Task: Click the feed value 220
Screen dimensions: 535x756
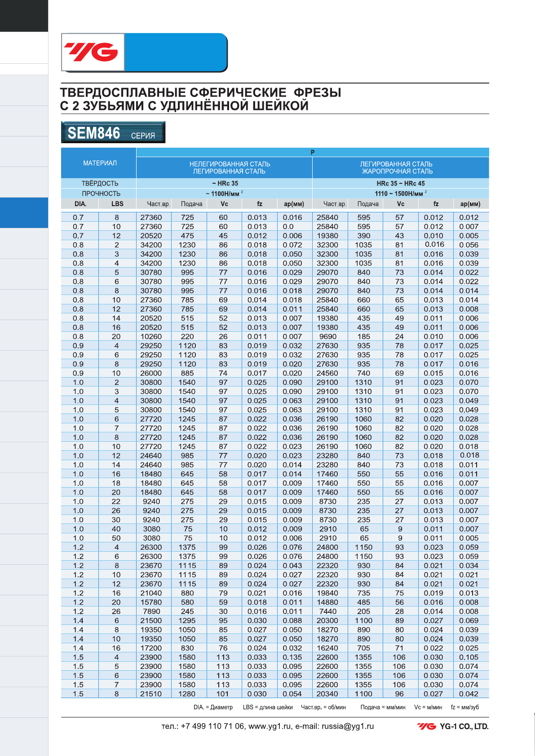Action: 187,337
